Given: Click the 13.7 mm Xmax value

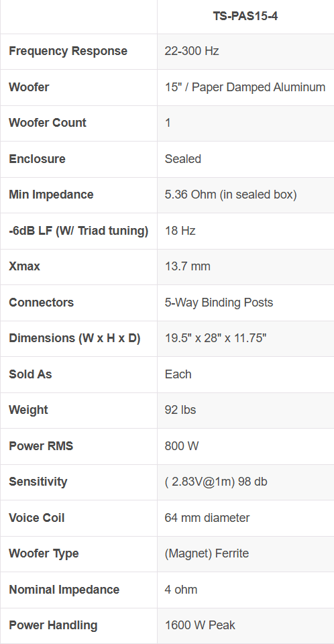Looking at the screenshot, I should 187,266.
